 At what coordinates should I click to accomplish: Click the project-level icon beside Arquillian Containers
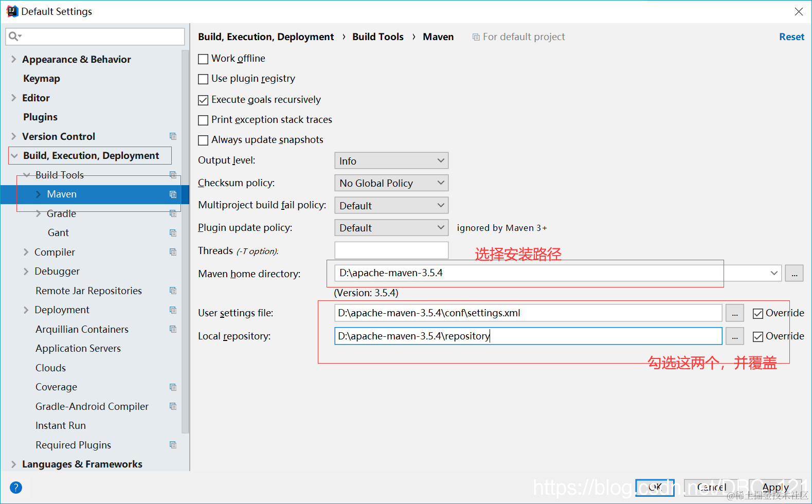[173, 329]
